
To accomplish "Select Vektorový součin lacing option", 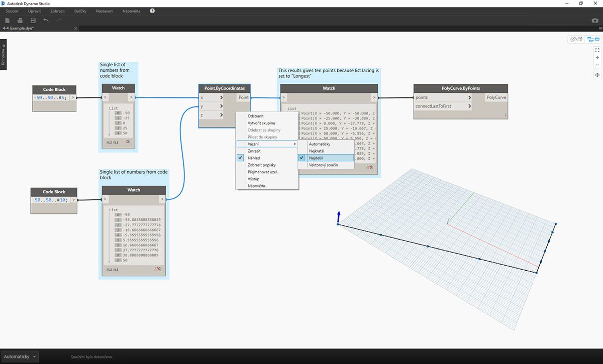I will tap(326, 165).
